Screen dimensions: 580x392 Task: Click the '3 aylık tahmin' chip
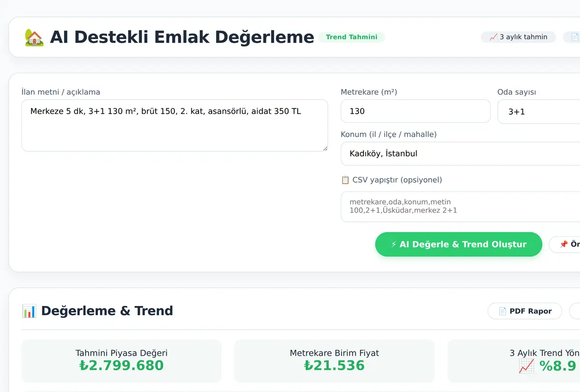[518, 37]
